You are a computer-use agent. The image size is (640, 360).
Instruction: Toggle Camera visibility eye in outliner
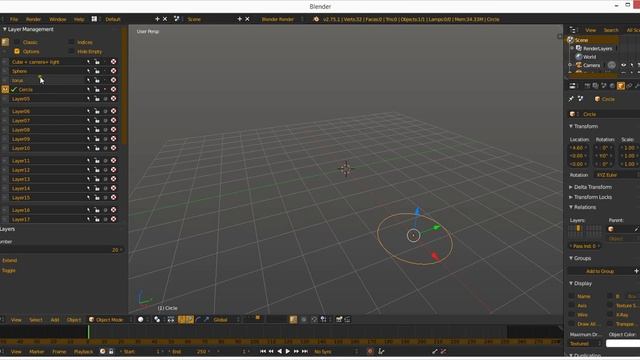click(x=623, y=65)
